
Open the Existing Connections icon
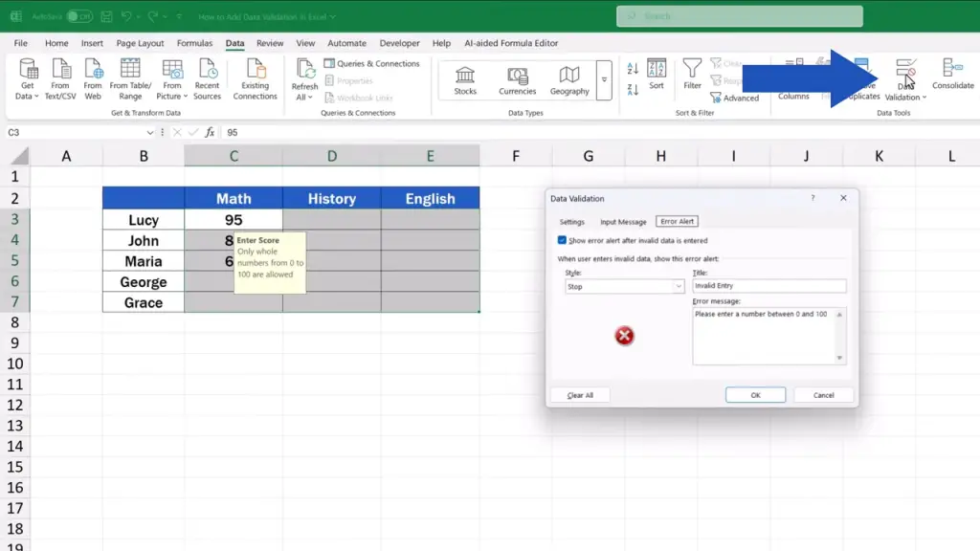pos(256,70)
